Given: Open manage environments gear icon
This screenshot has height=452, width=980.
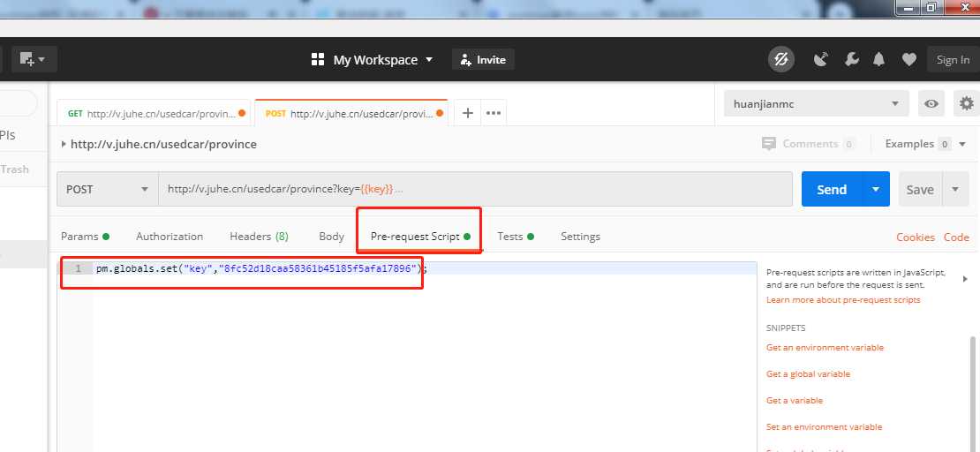Looking at the screenshot, I should pyautogui.click(x=966, y=104).
